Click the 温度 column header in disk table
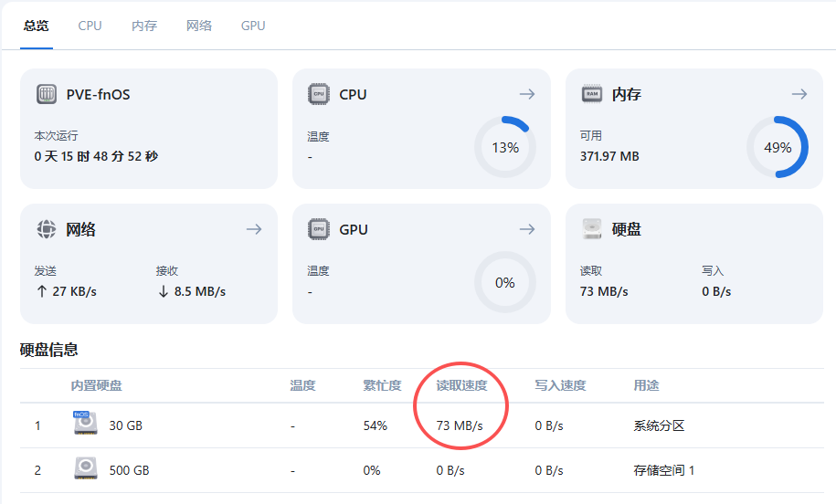This screenshot has width=836, height=504. coord(302,385)
